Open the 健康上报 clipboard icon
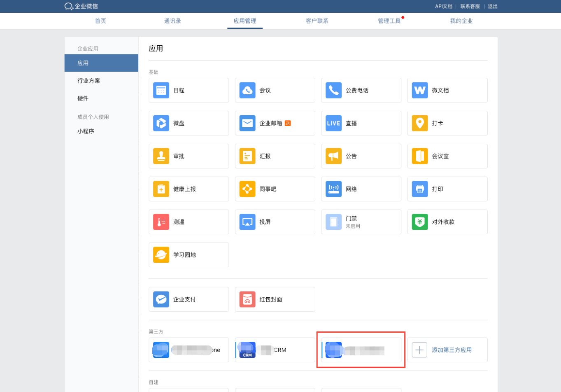 pos(161,189)
